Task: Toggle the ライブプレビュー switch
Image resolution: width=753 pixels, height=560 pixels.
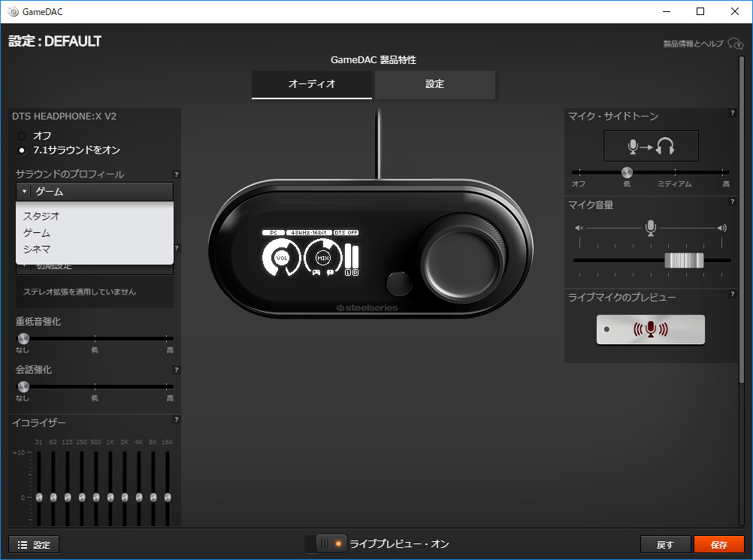Action: (x=325, y=543)
